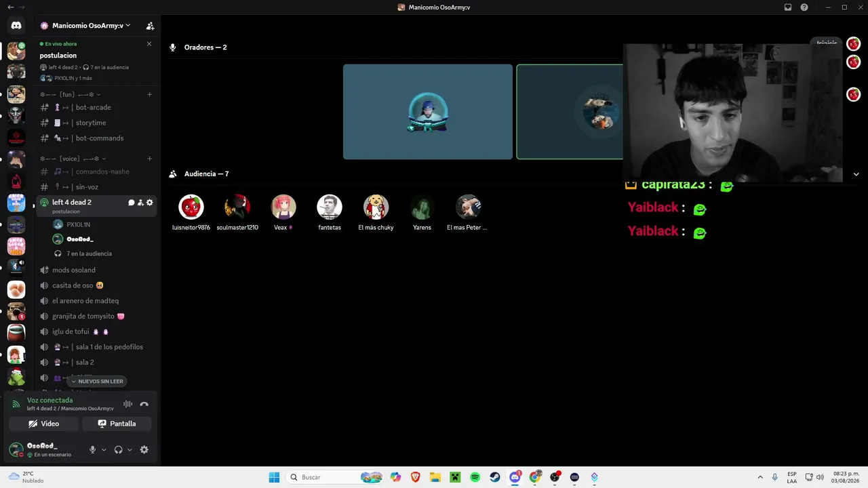Select the blue speaker tile on stage
Viewport: 868px width, 488px height.
pyautogui.click(x=428, y=112)
